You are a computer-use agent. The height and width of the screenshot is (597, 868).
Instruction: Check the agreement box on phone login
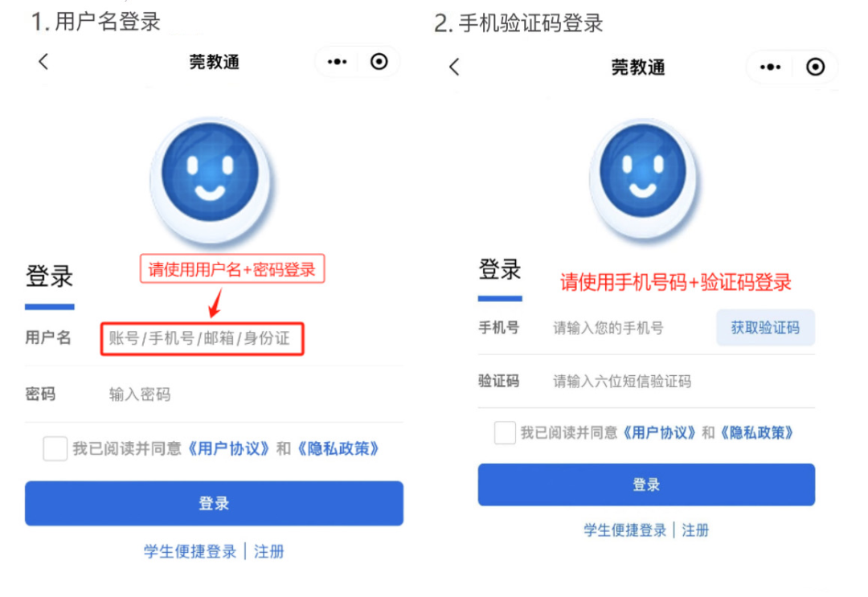click(505, 432)
